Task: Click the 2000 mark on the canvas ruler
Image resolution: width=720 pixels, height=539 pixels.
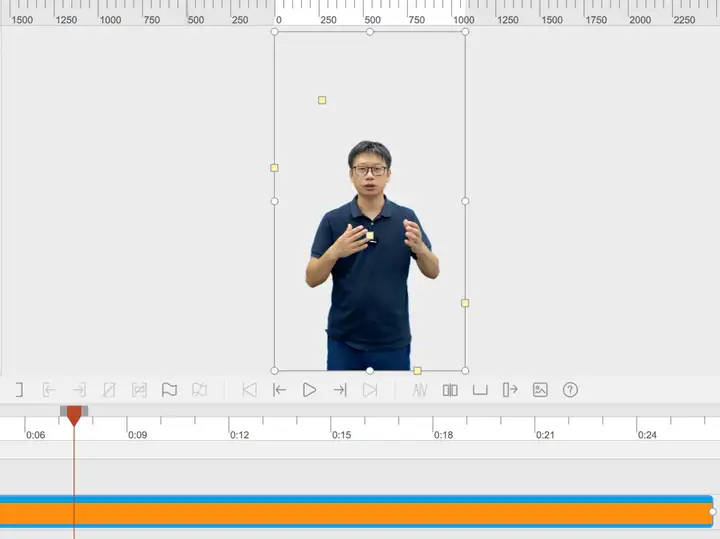Action: click(640, 20)
